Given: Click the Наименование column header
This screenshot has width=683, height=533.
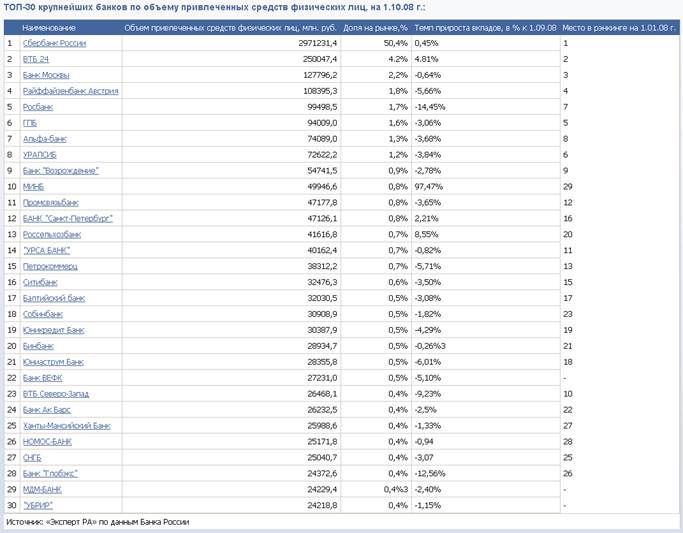Looking at the screenshot, I should click(x=49, y=28).
